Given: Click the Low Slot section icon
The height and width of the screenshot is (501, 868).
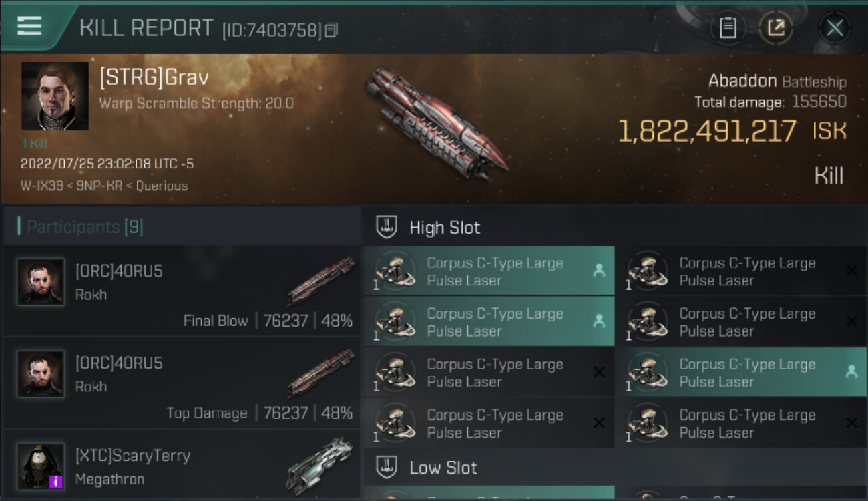Looking at the screenshot, I should click(x=387, y=467).
